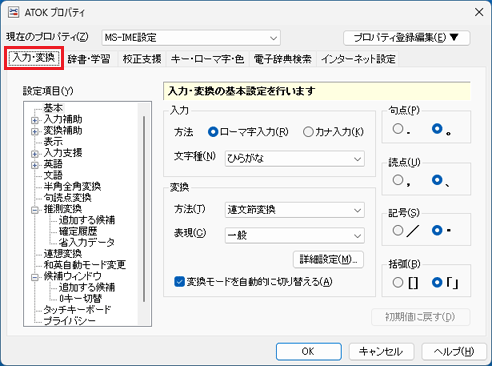The image size is (492, 366).
Task: Select タッチキーボード in the tree
Action: tap(77, 309)
